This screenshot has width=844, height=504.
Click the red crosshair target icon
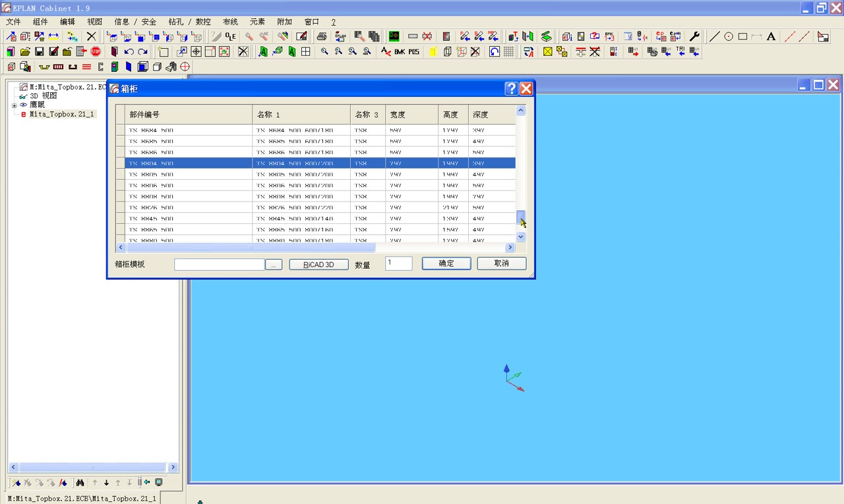pos(185,67)
